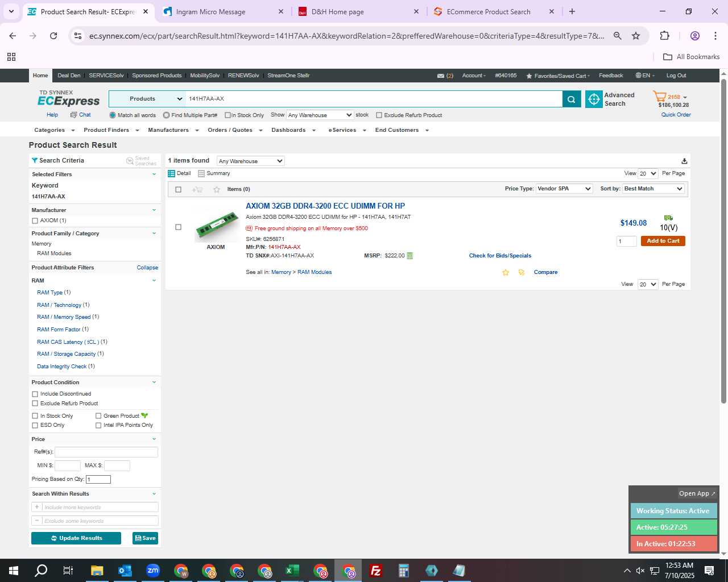
Task: Select Find Multiple Part# radio button
Action: click(166, 115)
